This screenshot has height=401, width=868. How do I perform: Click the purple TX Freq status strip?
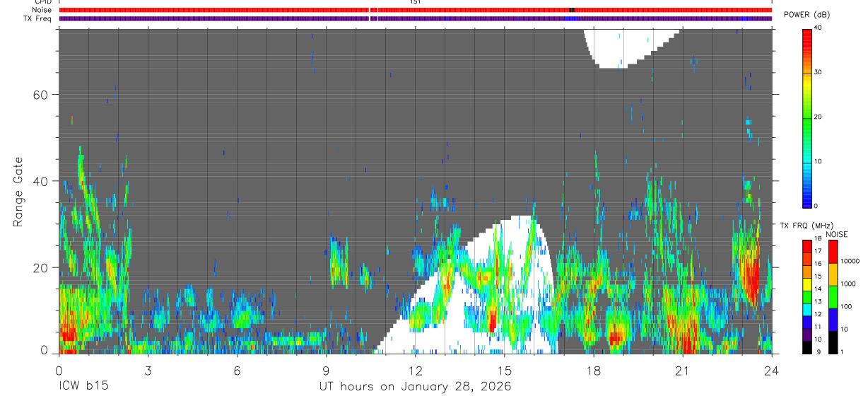415,18
